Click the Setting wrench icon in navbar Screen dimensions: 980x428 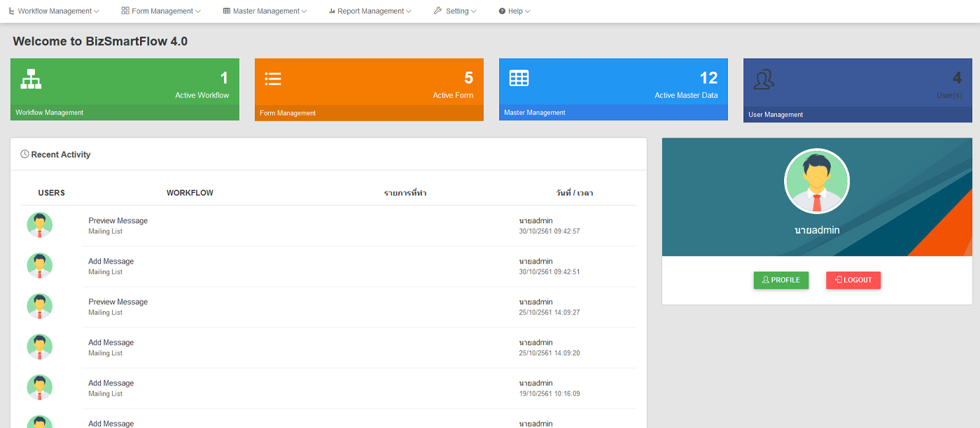[x=437, y=10]
